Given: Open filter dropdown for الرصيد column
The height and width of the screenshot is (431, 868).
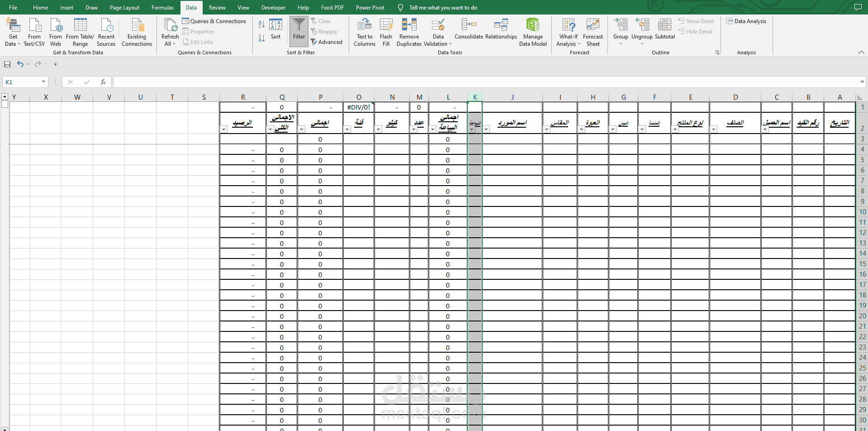Looking at the screenshot, I should point(224,129).
